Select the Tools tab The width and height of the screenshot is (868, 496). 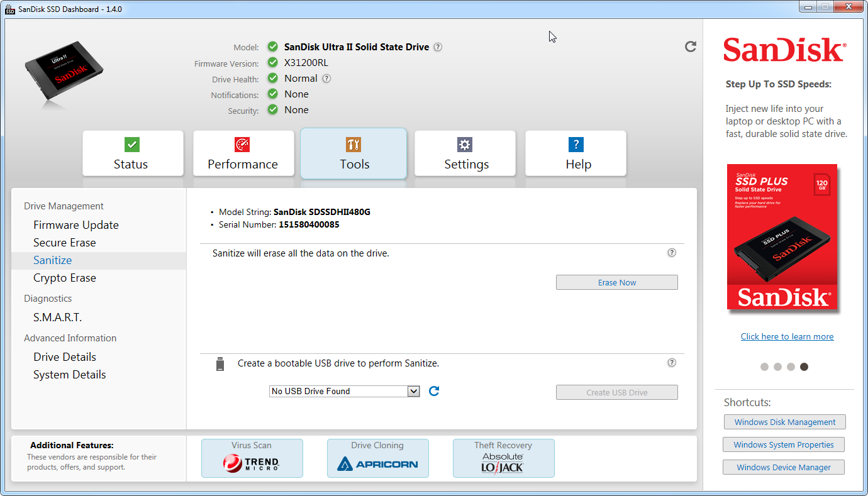353,153
